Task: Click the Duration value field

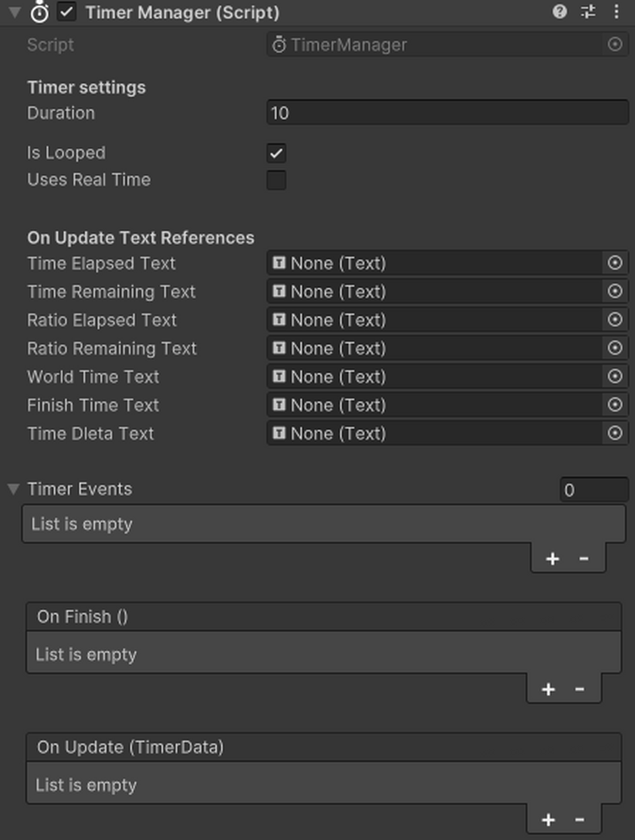Action: pyautogui.click(x=445, y=112)
